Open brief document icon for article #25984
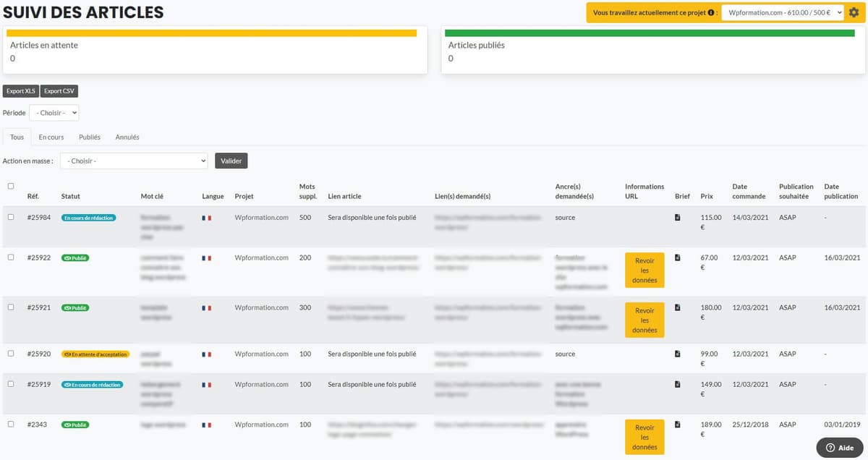This screenshot has width=868, height=460. 677,217
